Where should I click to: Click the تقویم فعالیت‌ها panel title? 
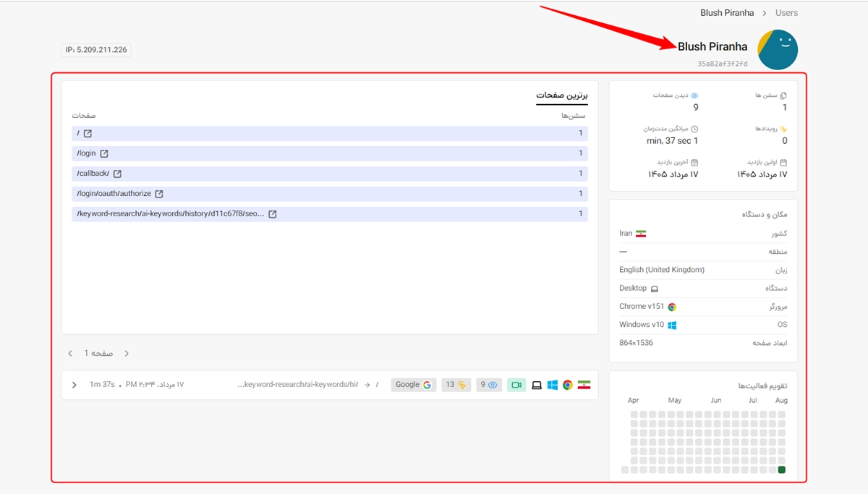pos(762,386)
